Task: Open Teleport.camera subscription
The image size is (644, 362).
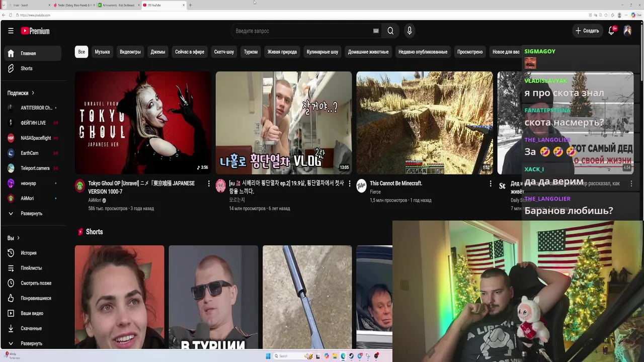Action: [33, 168]
